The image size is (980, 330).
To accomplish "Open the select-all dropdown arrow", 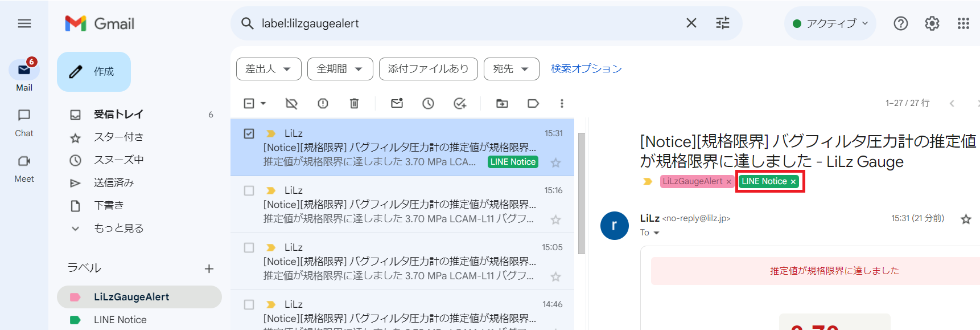I will coord(263,103).
